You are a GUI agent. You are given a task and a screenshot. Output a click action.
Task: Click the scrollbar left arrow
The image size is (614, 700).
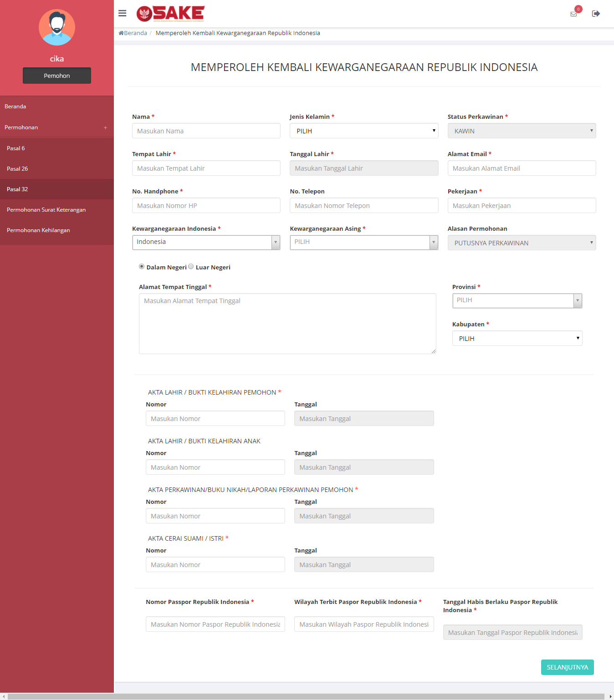pos(4,696)
